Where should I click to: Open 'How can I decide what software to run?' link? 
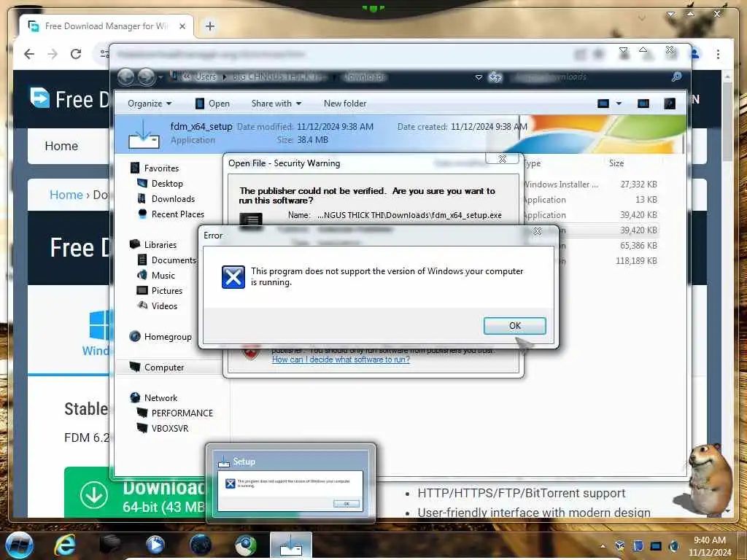(x=341, y=359)
